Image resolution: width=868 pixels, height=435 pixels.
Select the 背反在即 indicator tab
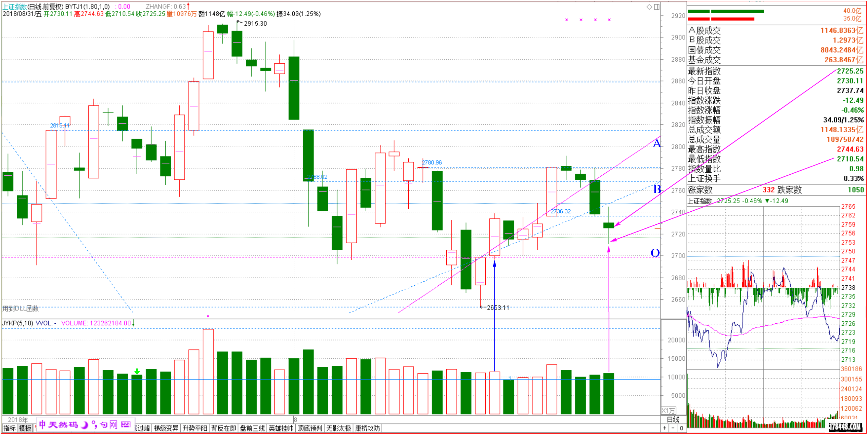tap(224, 428)
